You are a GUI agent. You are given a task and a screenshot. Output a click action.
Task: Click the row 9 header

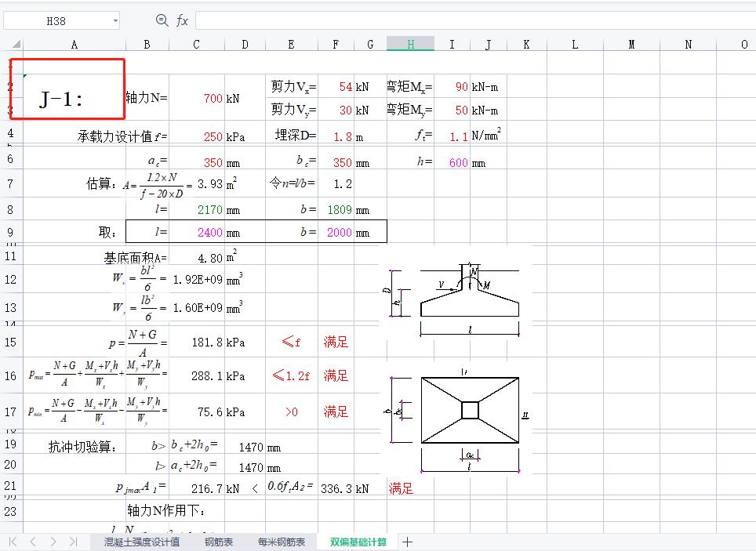8,231
